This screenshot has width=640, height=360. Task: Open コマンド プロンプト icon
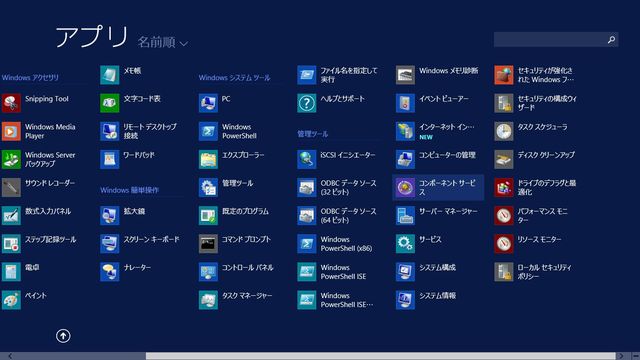[208, 244]
